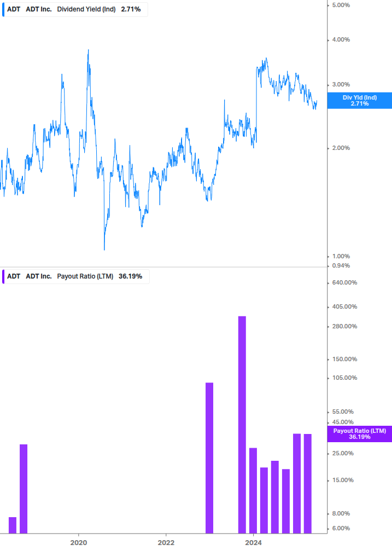Click the tallest payout ratio bar near 280%
This screenshot has height=550, width=392.
(242, 425)
